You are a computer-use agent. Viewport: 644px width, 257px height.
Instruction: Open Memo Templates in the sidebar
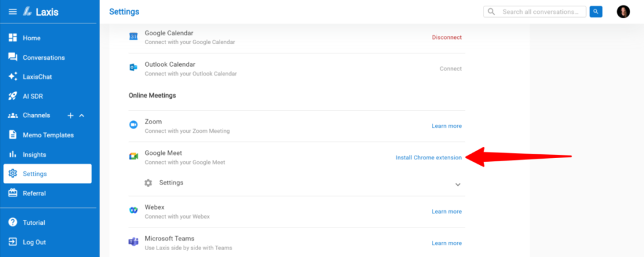[x=48, y=135]
